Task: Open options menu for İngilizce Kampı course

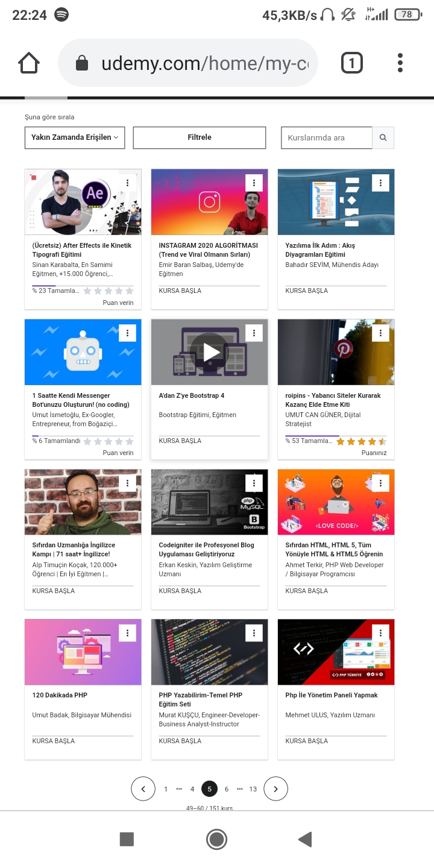Action: tap(127, 483)
